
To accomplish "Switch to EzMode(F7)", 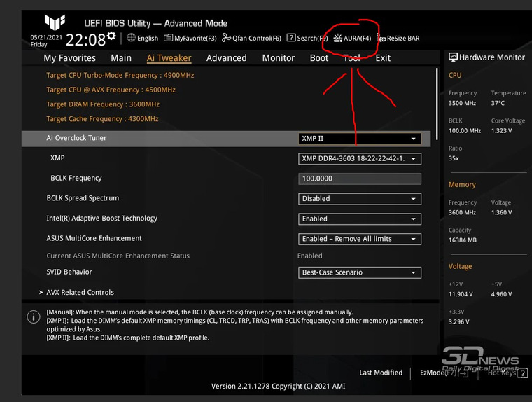I will pos(444,373).
